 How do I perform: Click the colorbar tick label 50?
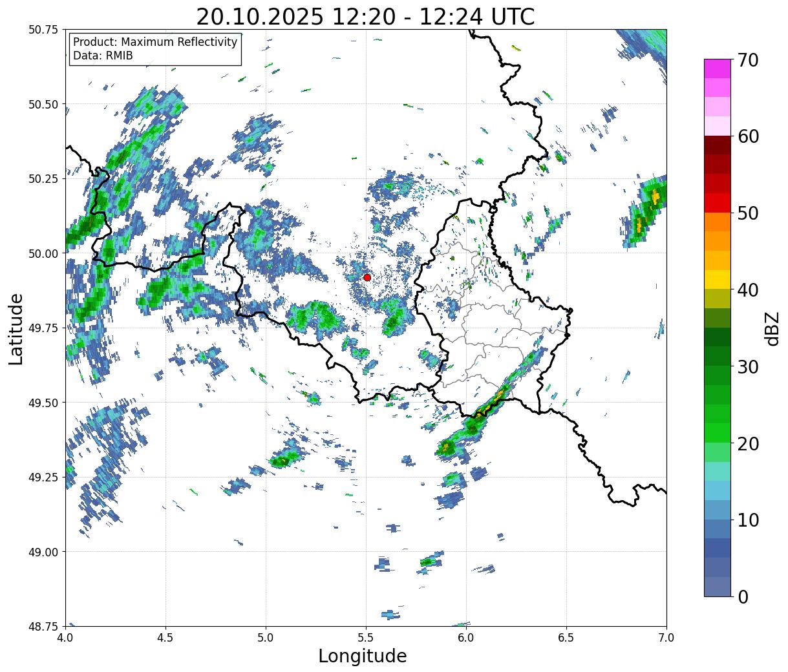(748, 213)
